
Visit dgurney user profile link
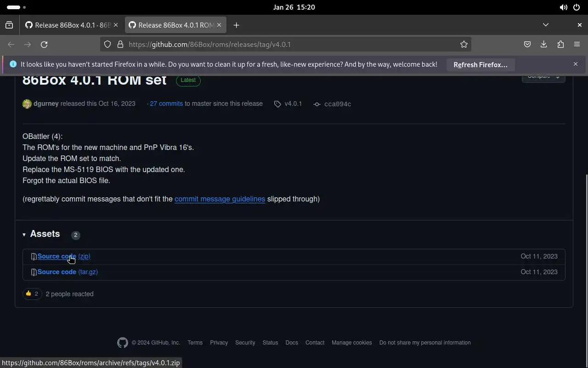pyautogui.click(x=46, y=104)
